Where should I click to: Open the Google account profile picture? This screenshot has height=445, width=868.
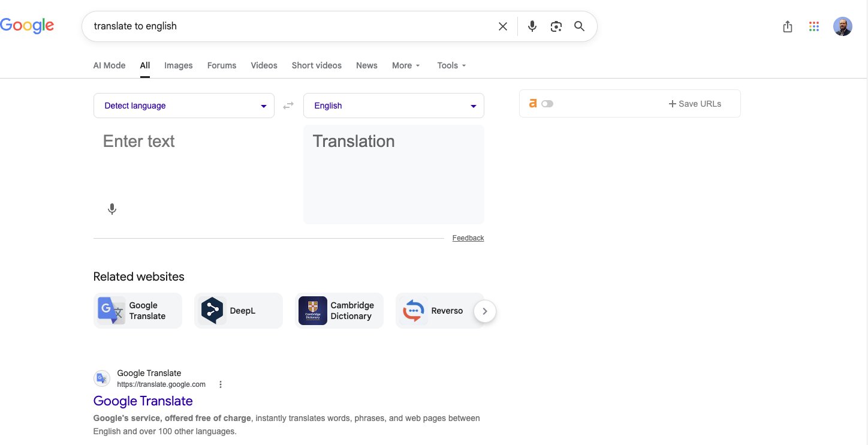[842, 26]
